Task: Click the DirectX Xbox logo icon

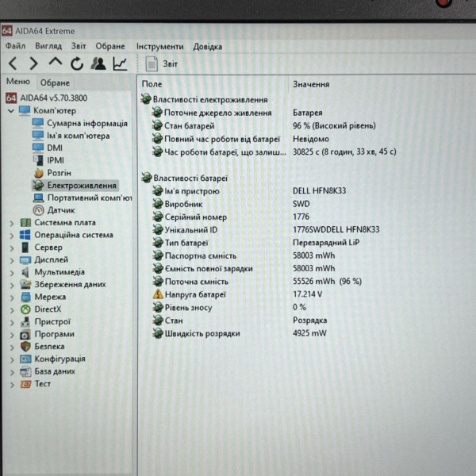Action: 25,309
